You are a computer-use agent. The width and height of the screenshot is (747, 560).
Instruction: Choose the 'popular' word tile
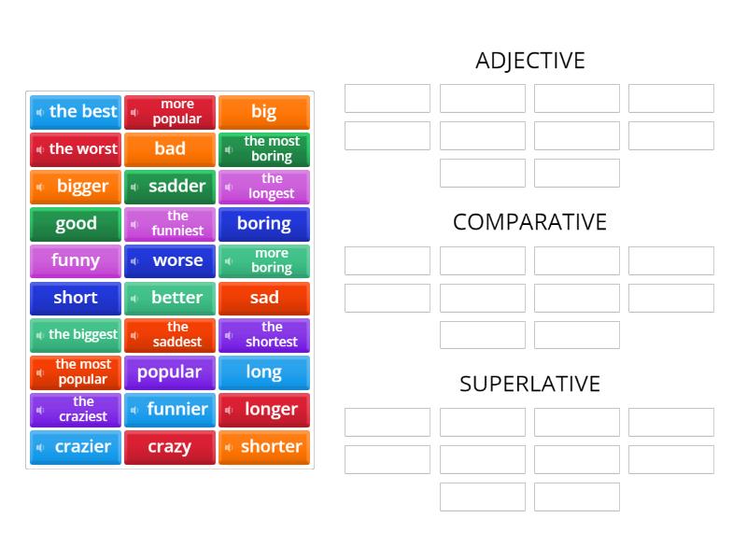click(170, 372)
